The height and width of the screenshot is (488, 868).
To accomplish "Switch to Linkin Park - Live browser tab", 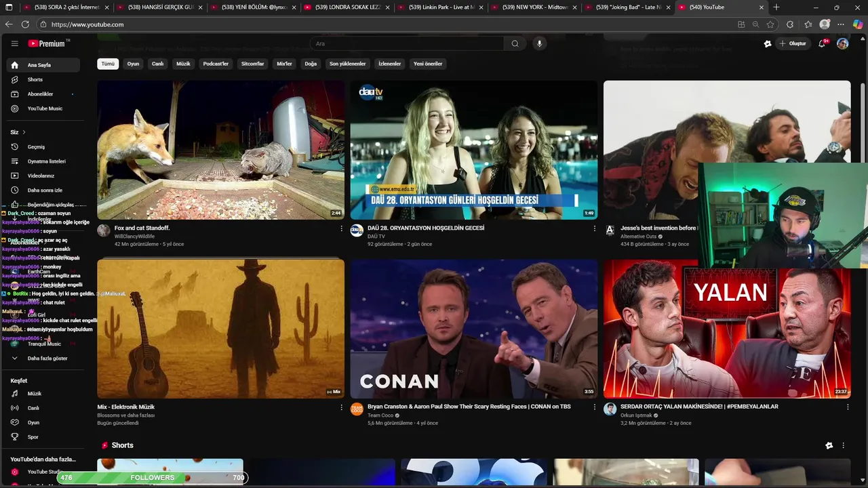I will tap(441, 7).
